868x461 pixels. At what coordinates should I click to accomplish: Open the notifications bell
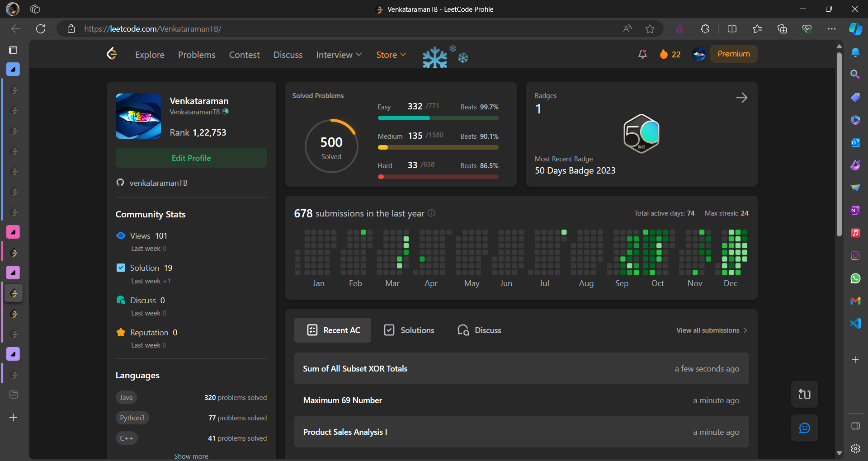point(642,54)
